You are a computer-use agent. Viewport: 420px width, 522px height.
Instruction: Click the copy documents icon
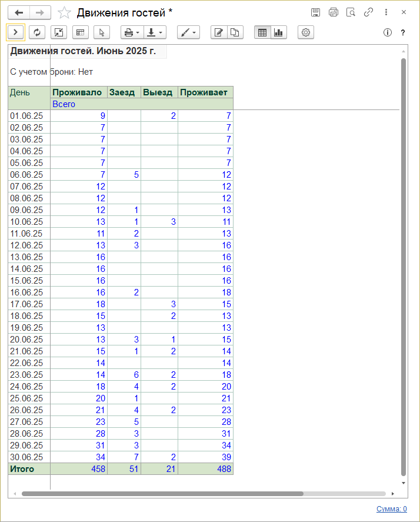click(x=235, y=32)
